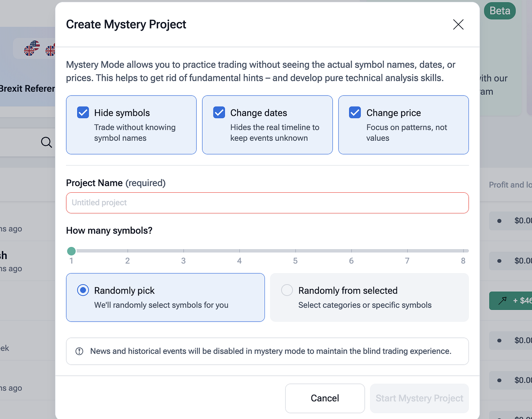Click the UK and US flags icon
The image size is (532, 419).
tap(32, 48)
